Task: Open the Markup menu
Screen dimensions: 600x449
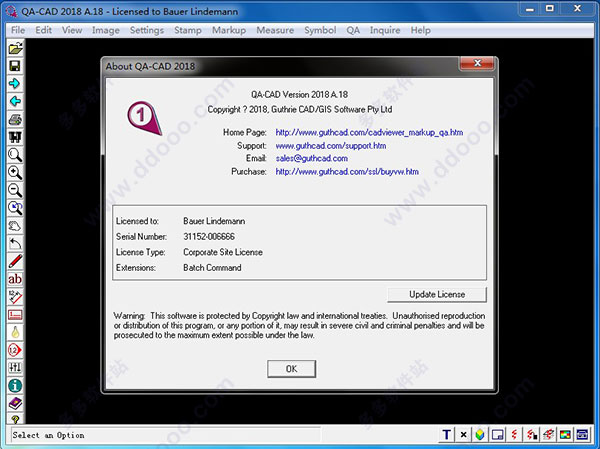Action: click(x=229, y=30)
